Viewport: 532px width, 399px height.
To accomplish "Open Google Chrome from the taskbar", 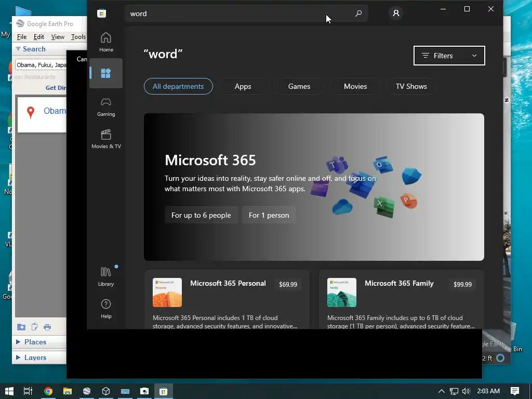I will click(48, 391).
